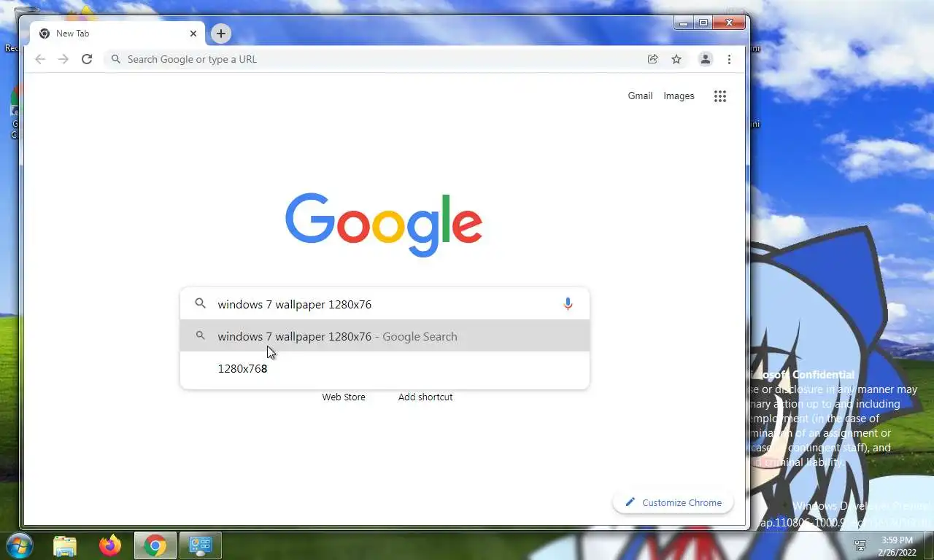This screenshot has width=934, height=560.
Task: Select the New Tab tab
Action: [x=118, y=34]
